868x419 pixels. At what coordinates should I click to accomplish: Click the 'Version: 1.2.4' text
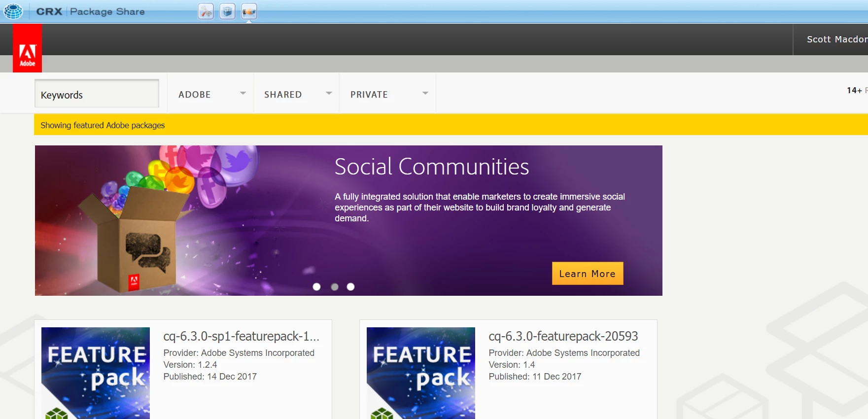[190, 365]
